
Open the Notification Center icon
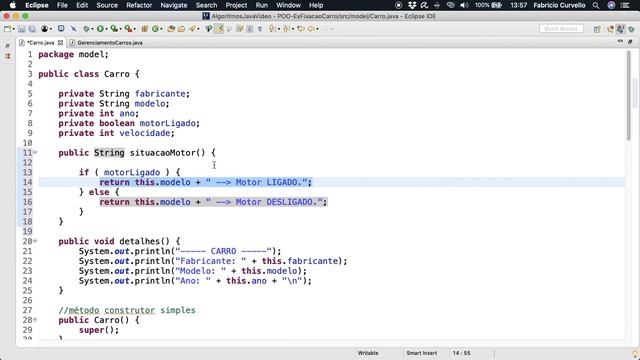pos(625,5)
